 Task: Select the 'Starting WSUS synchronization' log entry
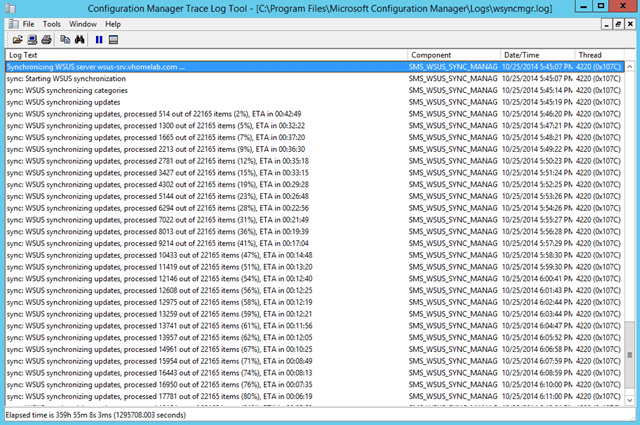tap(200, 77)
